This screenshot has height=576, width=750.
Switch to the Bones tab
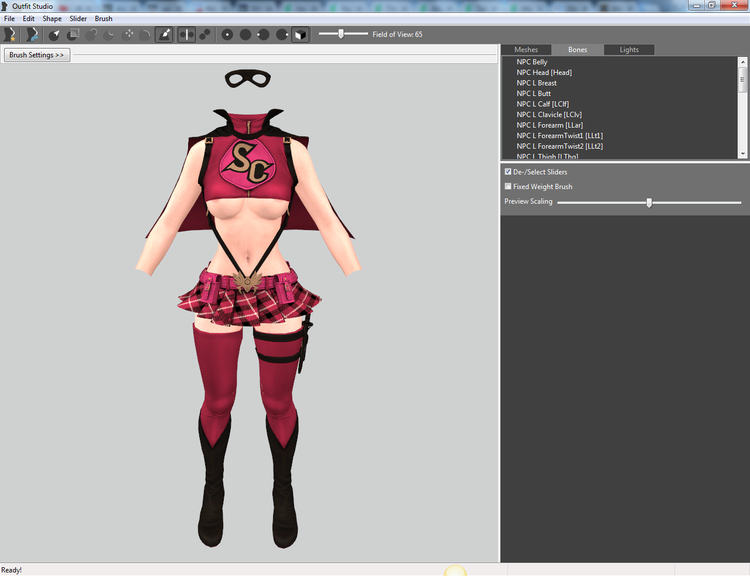(577, 50)
